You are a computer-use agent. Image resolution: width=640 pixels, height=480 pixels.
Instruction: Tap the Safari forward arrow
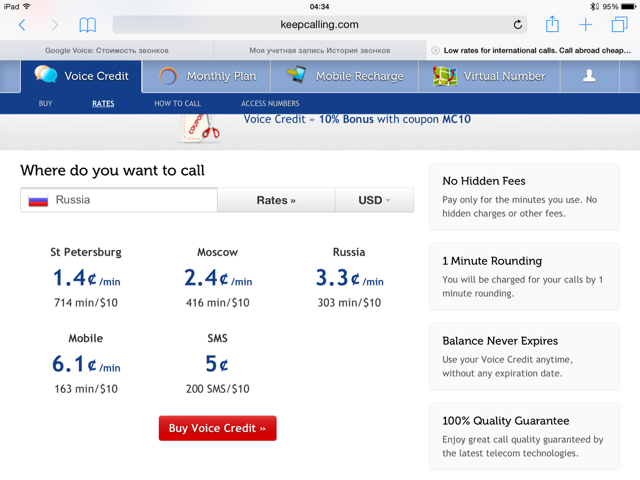tap(55, 25)
